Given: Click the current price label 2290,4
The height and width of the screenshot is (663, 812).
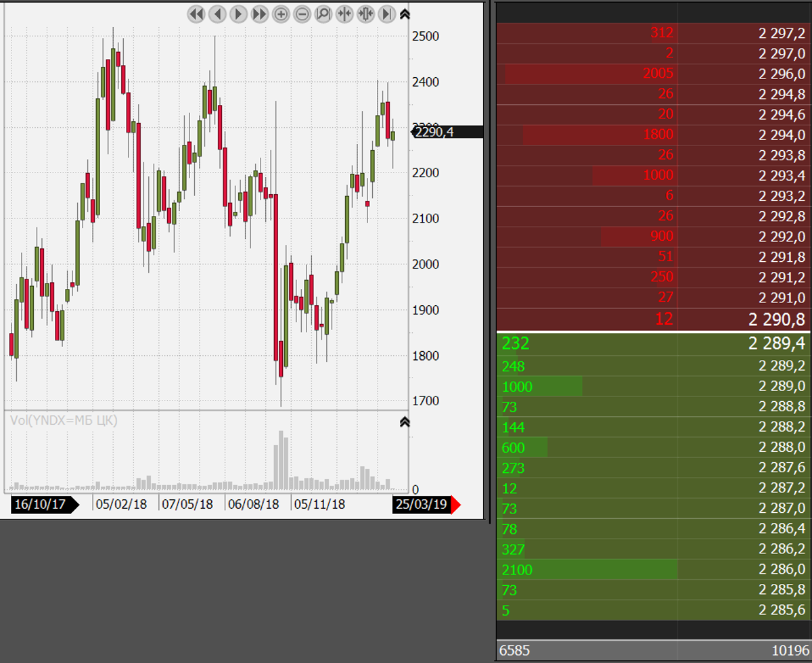Looking at the screenshot, I should point(448,132).
